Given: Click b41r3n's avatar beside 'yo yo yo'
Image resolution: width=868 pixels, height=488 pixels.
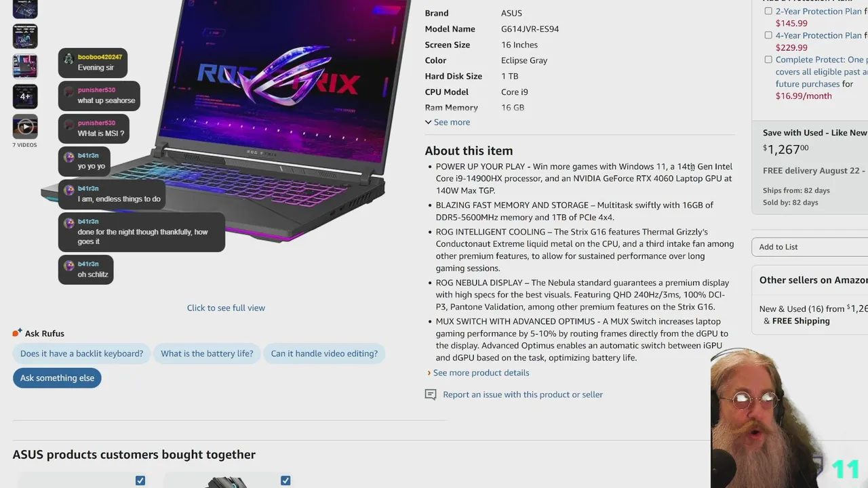Looking at the screenshot, I should [68, 157].
